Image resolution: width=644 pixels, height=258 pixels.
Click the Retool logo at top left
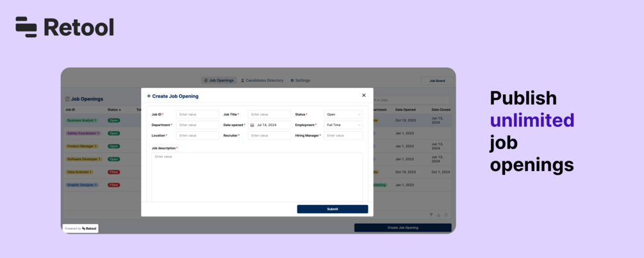(x=65, y=27)
